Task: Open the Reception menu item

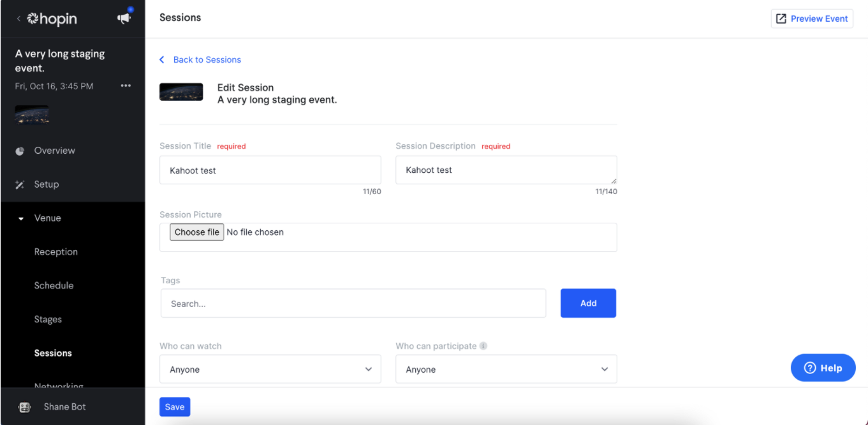Action: point(56,252)
